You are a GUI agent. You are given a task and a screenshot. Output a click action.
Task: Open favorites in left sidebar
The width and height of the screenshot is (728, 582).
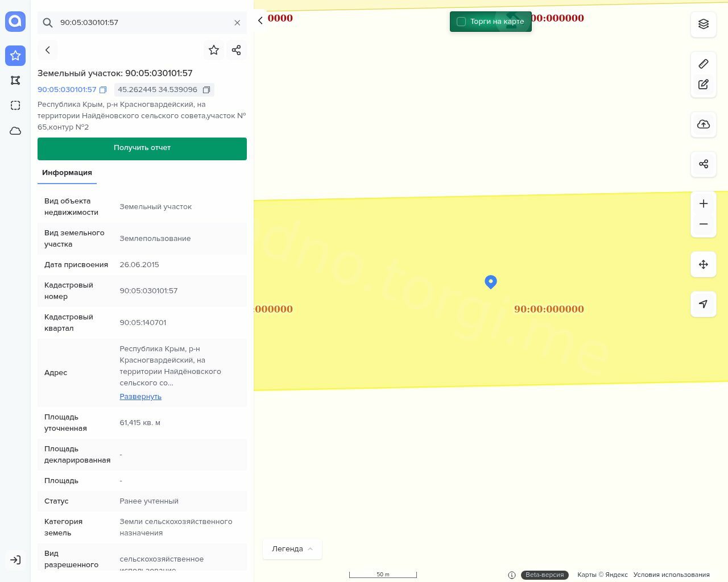[x=15, y=56]
